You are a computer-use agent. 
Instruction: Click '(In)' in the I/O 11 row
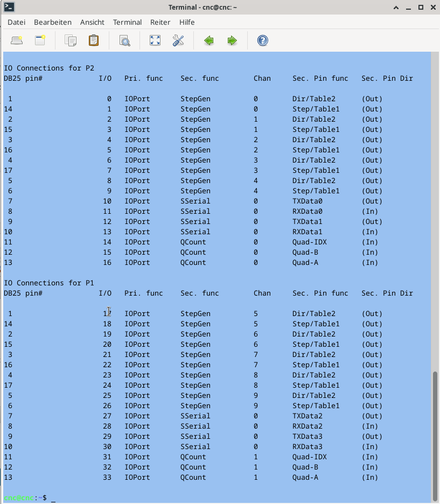(370, 212)
